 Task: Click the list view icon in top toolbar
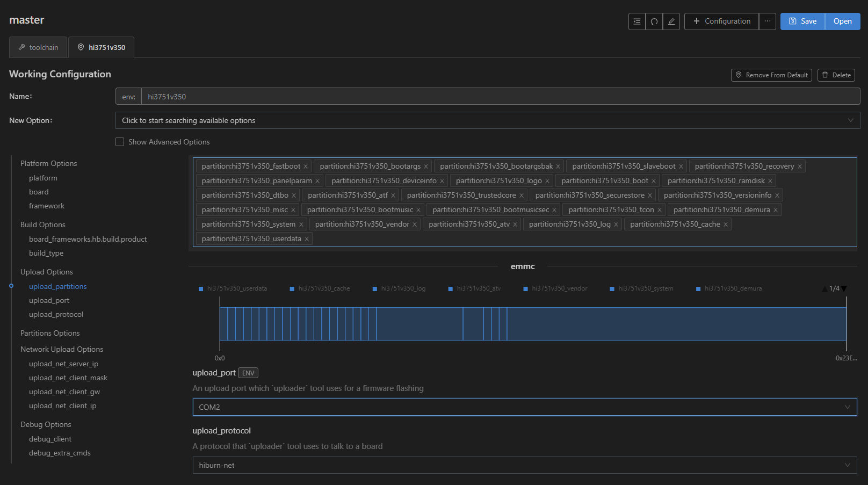pyautogui.click(x=636, y=21)
